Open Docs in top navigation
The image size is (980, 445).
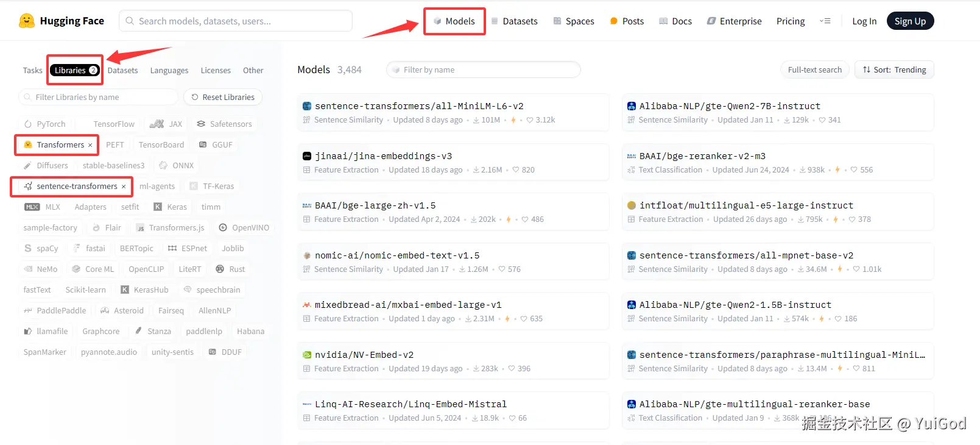pos(675,21)
